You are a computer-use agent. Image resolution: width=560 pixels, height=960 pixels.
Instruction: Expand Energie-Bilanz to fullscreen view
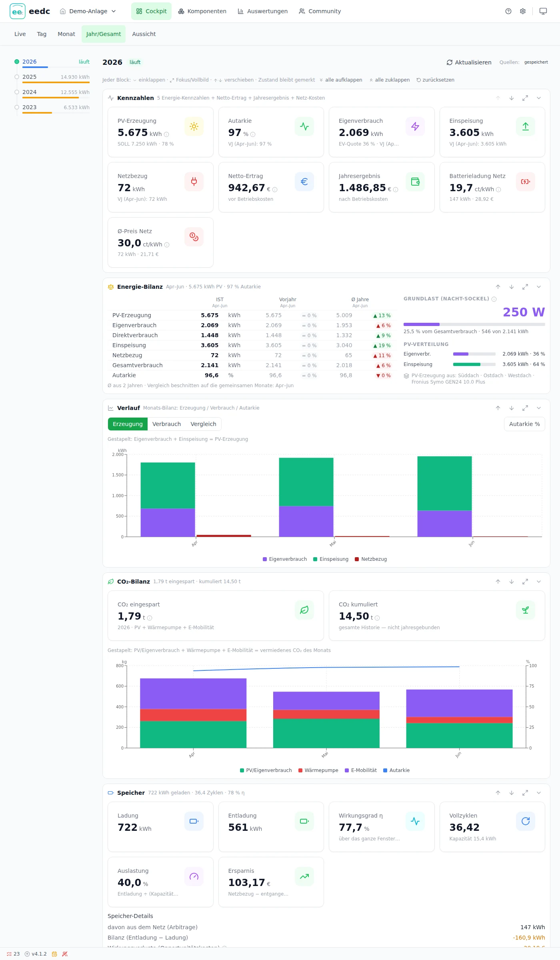(525, 287)
